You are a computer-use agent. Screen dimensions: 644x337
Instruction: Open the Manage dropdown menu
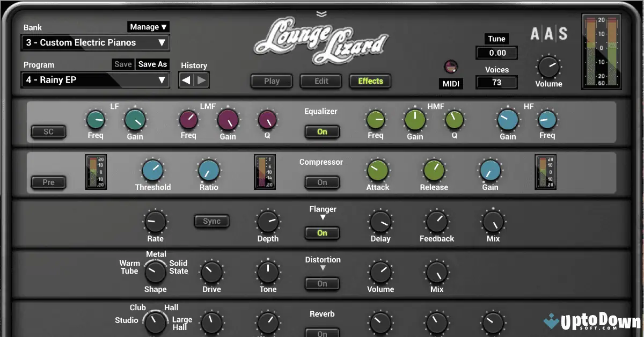coord(149,27)
